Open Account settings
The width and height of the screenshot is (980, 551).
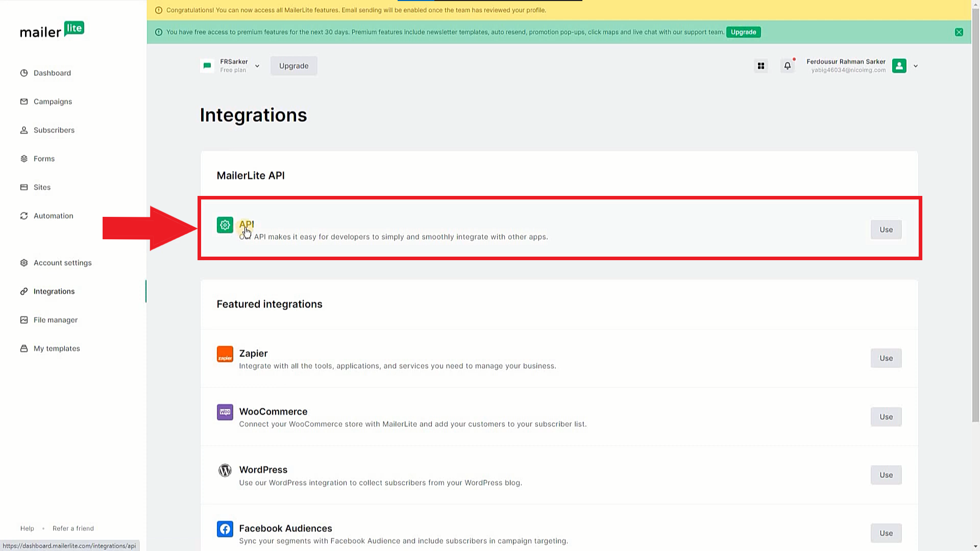pos(63,263)
